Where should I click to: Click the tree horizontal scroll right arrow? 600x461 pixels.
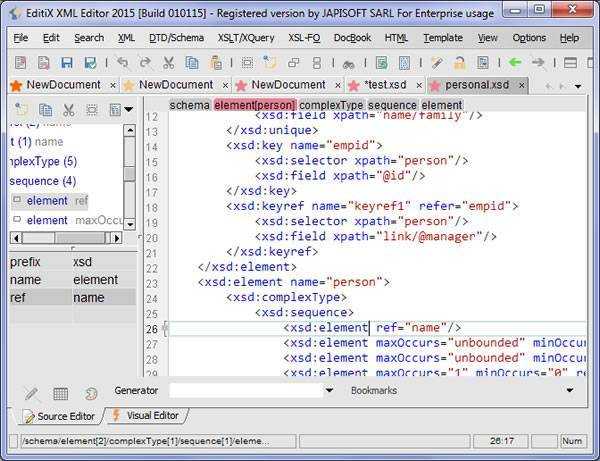click(x=117, y=238)
